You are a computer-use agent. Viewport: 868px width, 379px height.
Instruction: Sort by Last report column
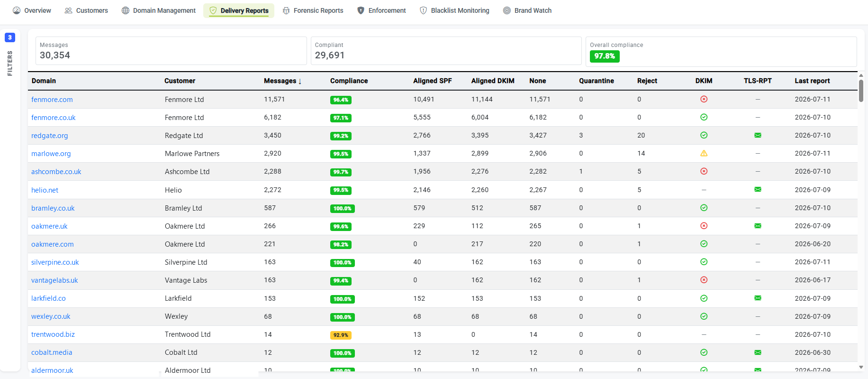pos(812,81)
